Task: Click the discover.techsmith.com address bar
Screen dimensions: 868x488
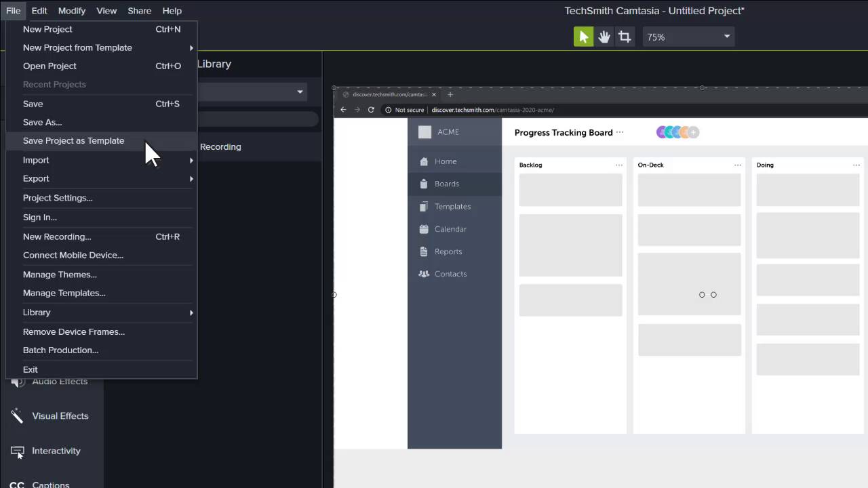Action: pyautogui.click(x=492, y=110)
